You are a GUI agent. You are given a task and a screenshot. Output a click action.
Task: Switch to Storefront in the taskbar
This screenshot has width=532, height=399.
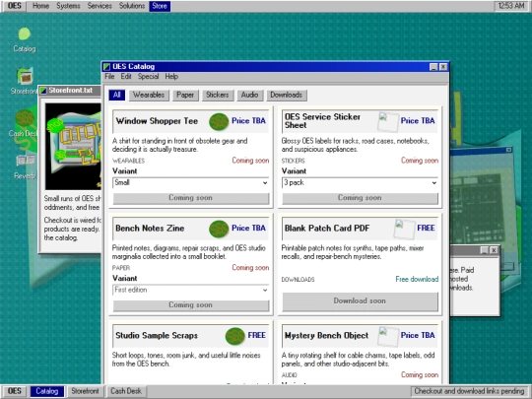tap(85, 391)
